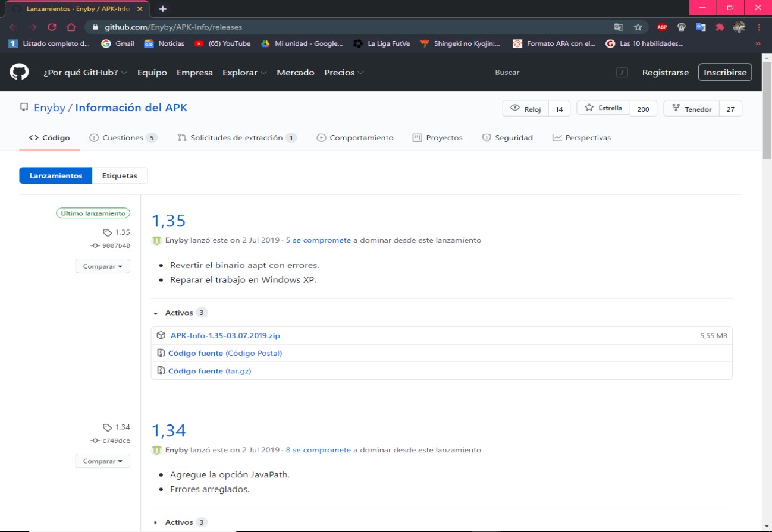Open the Cuestiones tab

123,137
